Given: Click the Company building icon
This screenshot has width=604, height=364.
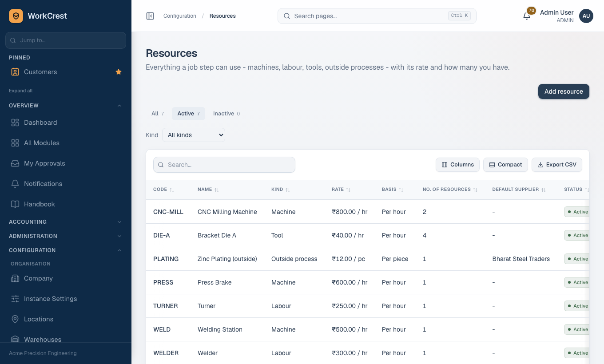Looking at the screenshot, I should pos(15,278).
